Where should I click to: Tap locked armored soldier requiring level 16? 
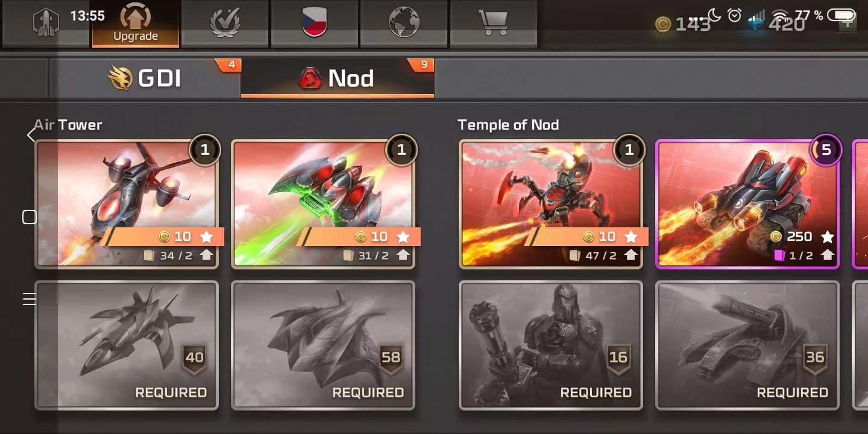click(x=551, y=345)
